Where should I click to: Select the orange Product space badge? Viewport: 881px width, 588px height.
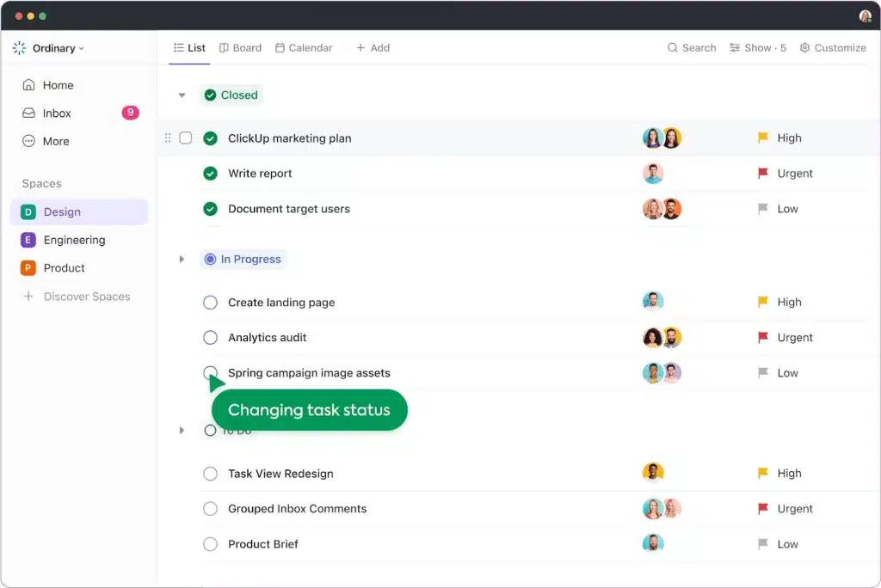coord(28,268)
